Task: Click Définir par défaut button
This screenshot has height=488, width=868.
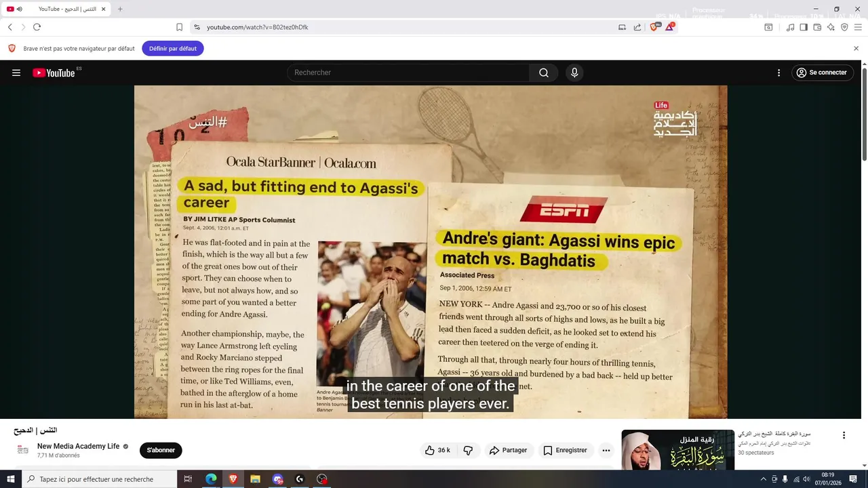Action: pos(173,49)
